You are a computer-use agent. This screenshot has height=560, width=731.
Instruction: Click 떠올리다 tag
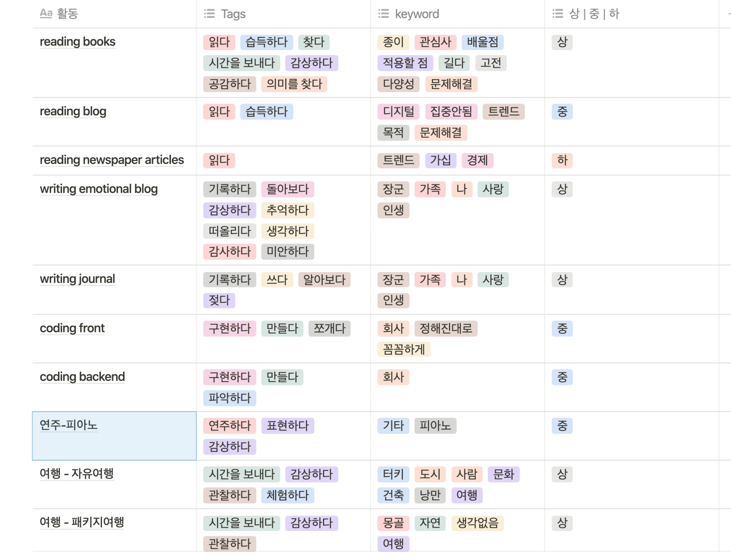click(x=230, y=231)
